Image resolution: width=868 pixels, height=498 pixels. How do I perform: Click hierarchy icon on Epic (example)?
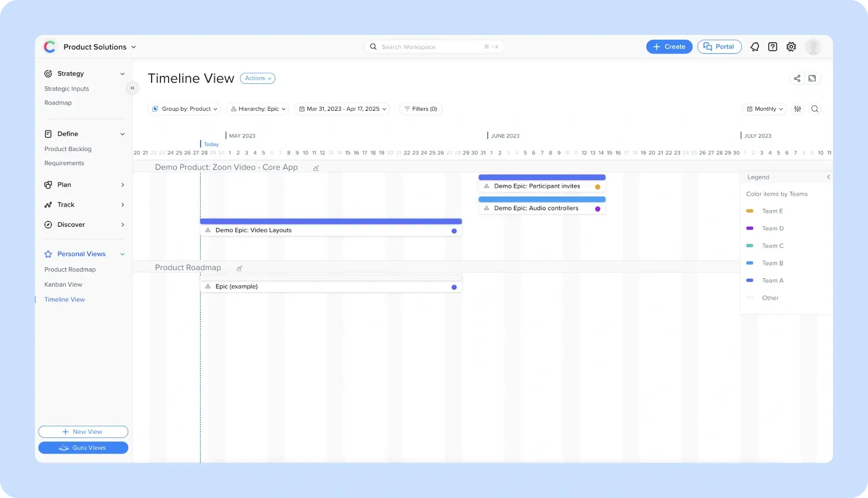[208, 287]
